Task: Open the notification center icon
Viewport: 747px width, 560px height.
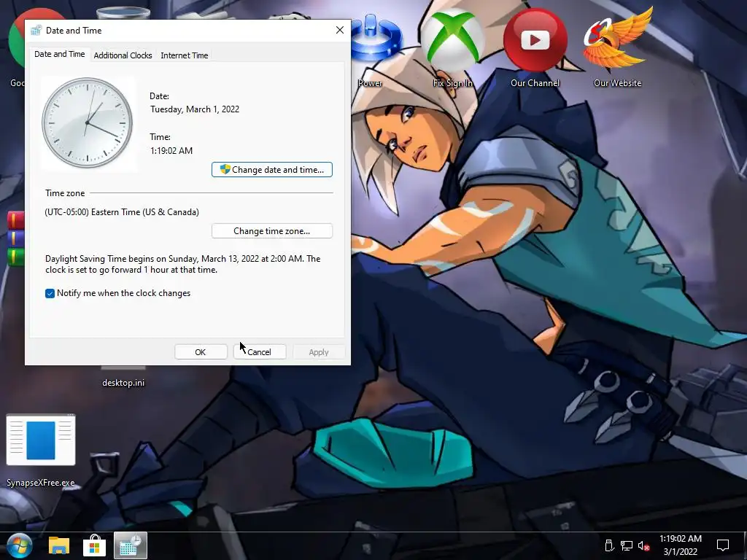Action: coord(723,545)
